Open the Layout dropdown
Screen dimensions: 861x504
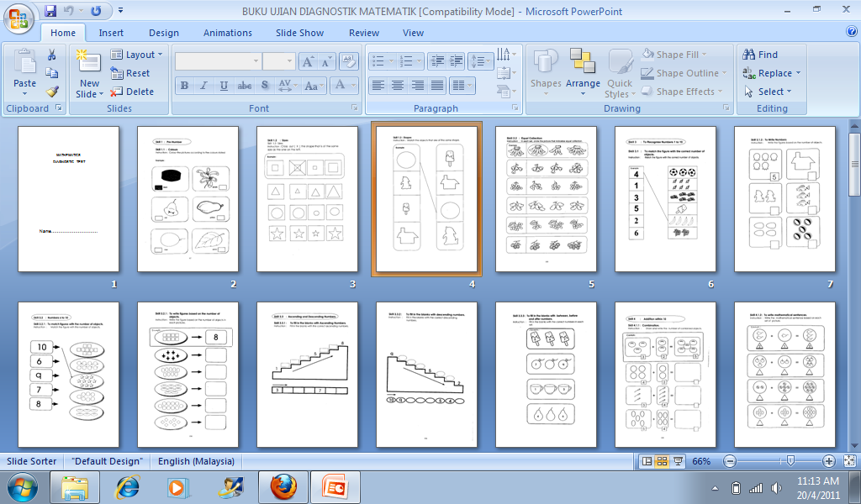click(x=137, y=55)
